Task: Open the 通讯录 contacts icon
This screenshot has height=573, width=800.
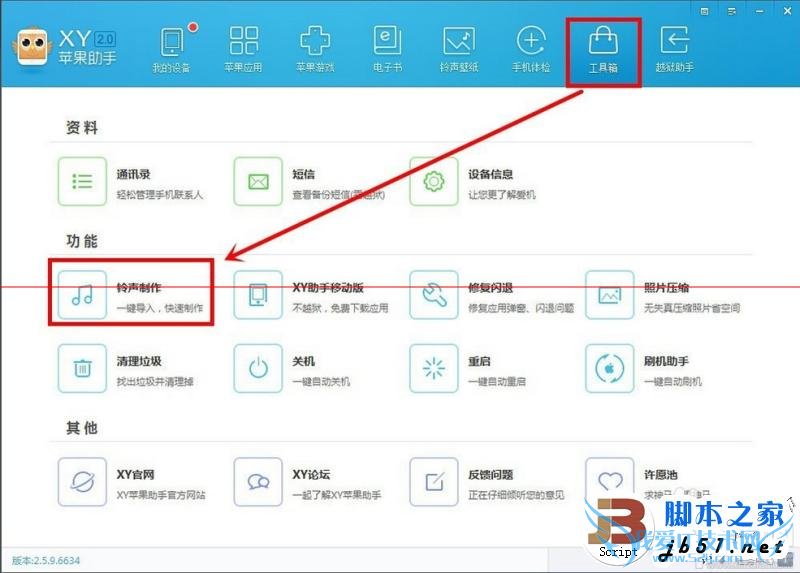Action: 82,181
